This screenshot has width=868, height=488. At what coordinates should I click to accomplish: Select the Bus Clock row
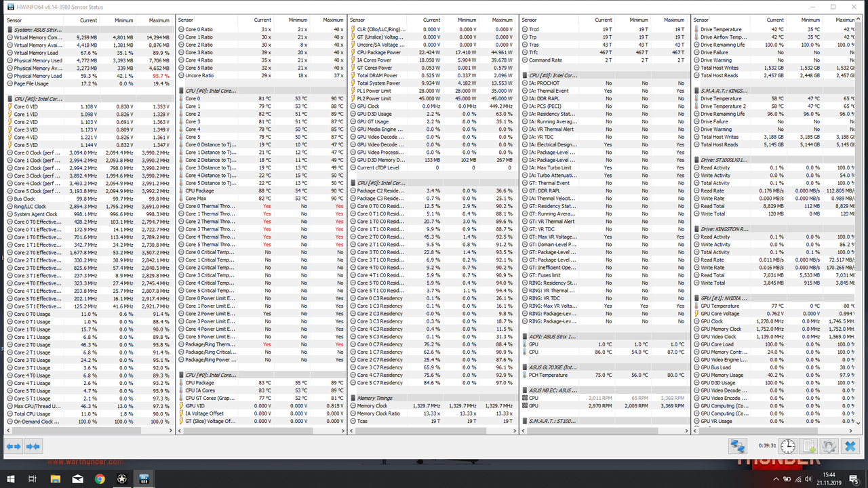[x=89, y=199]
